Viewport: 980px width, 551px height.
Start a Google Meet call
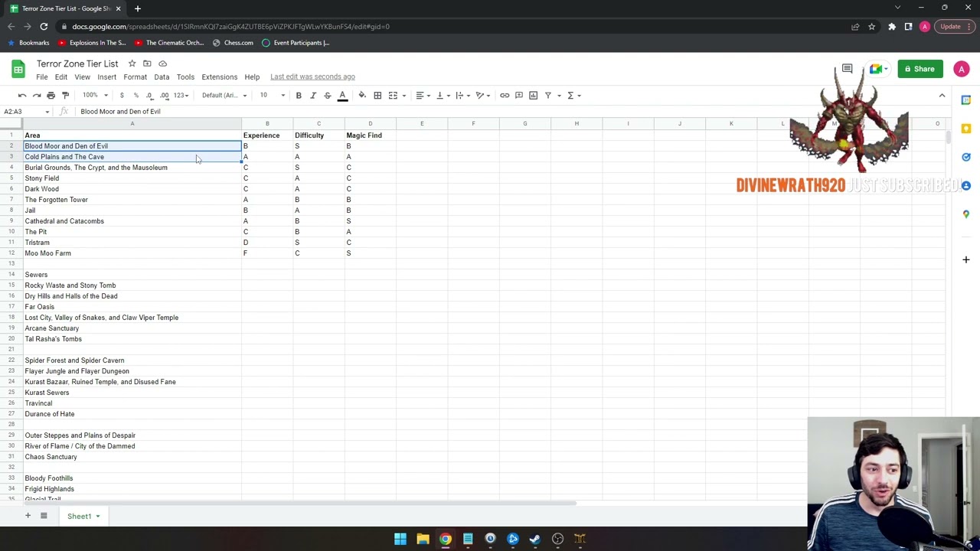(877, 69)
